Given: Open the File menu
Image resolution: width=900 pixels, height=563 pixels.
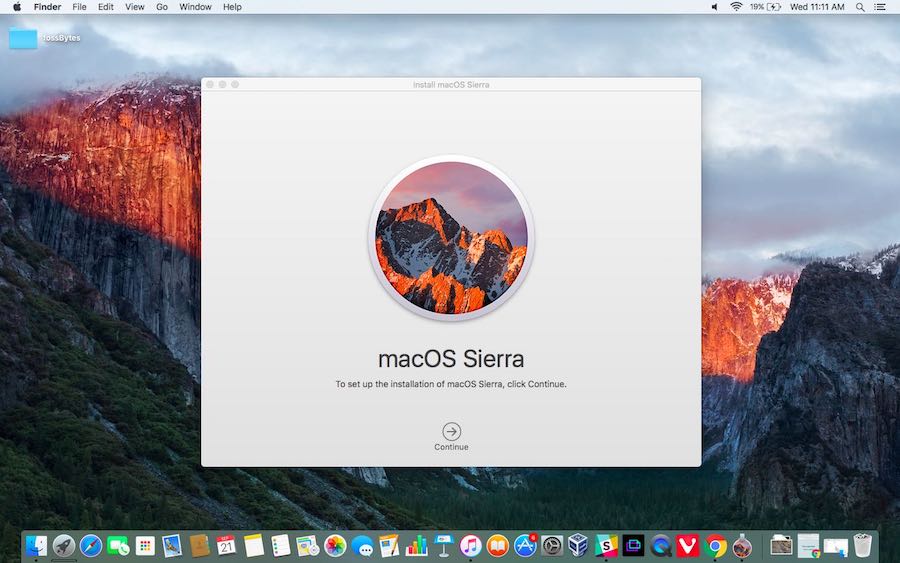Looking at the screenshot, I should pyautogui.click(x=79, y=7).
